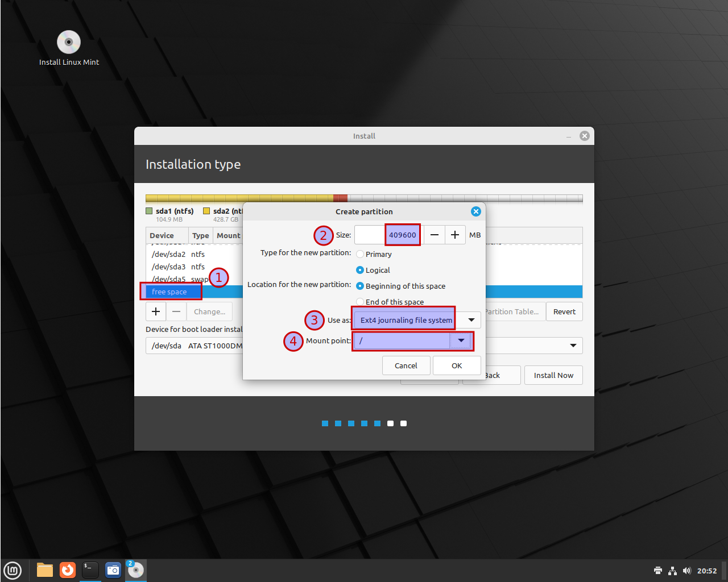Decrease the partition size with the minus button
The height and width of the screenshot is (582, 728).
[x=435, y=235]
